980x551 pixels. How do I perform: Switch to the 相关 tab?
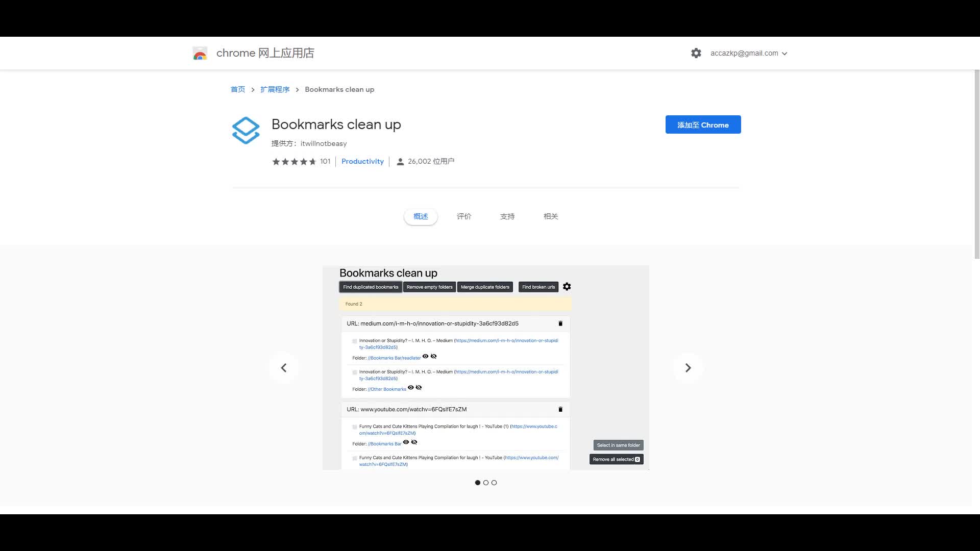point(551,216)
